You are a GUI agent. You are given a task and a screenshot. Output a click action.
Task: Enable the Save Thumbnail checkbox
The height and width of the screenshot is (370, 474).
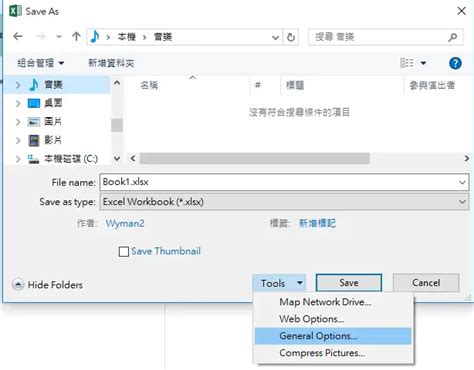coord(124,251)
